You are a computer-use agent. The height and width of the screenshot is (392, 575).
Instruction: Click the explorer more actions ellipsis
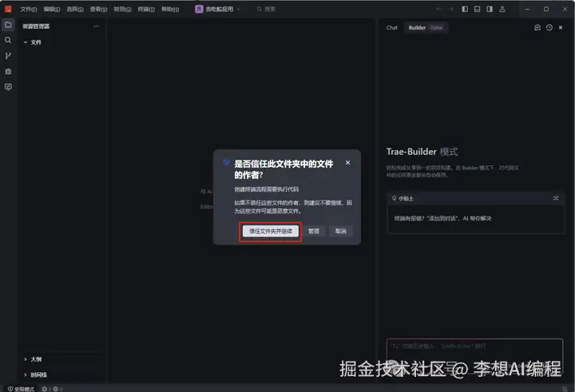coord(96,26)
